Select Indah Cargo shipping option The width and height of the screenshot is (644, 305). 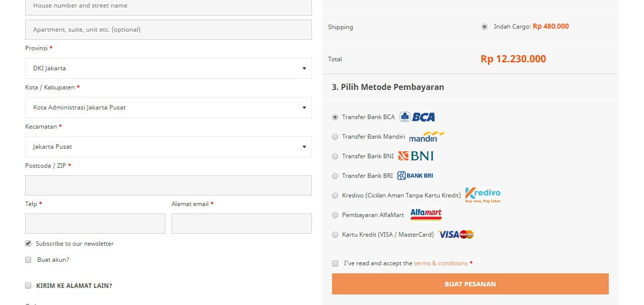click(x=484, y=27)
